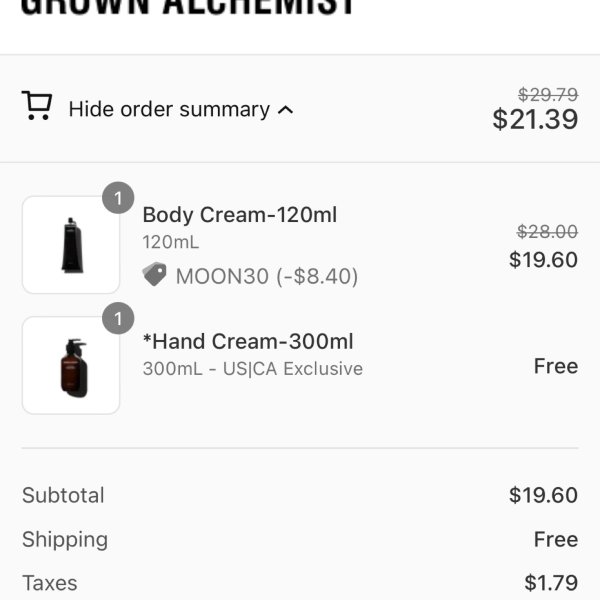Click the Free label for Hand Cream
The height and width of the screenshot is (600, 600).
click(556, 366)
